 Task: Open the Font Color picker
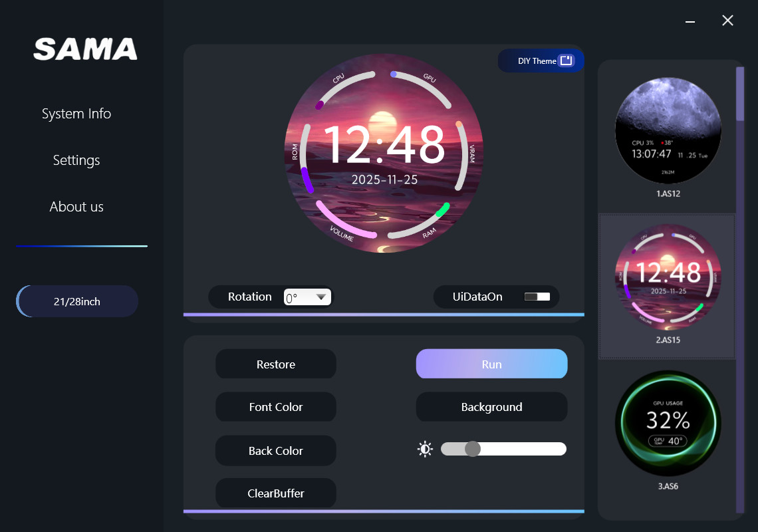pos(276,407)
